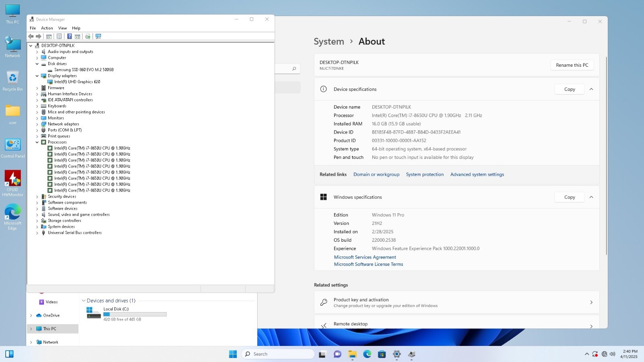644x362 pixels.
Task: Collapse the Disk drives node
Action: (37, 64)
